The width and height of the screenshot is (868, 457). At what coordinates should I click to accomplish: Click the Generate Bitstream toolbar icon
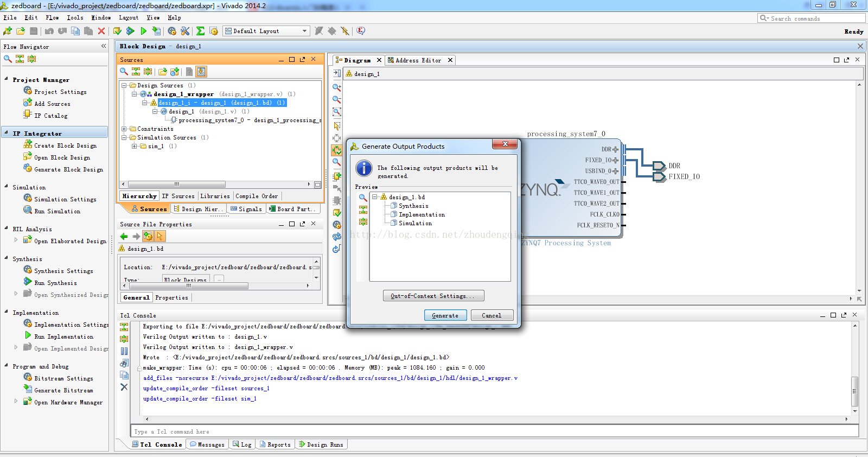pyautogui.click(x=156, y=31)
